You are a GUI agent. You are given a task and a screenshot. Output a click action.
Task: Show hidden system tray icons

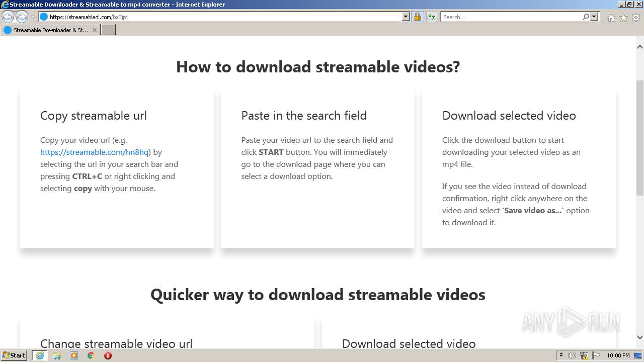[x=561, y=355]
